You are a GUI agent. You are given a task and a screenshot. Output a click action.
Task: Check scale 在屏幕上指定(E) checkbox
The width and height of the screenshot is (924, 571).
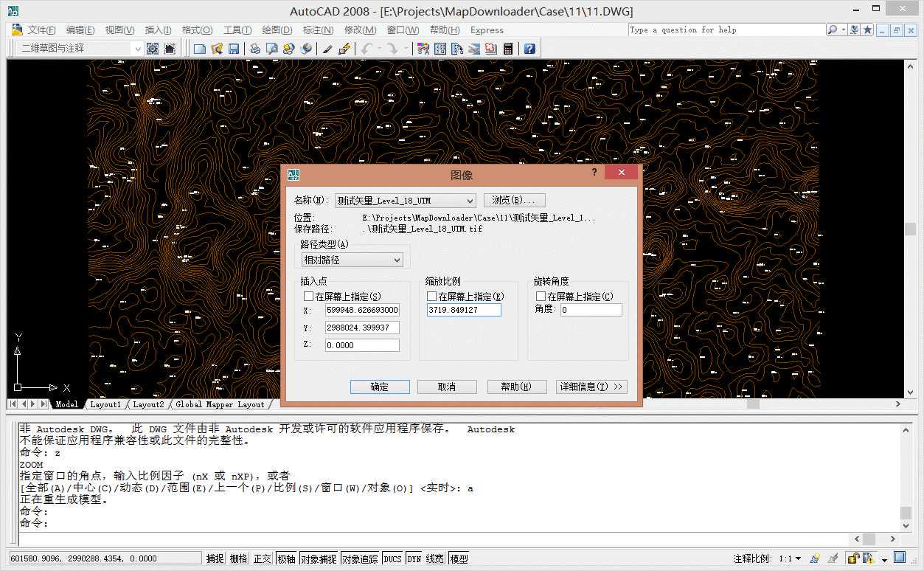point(431,297)
